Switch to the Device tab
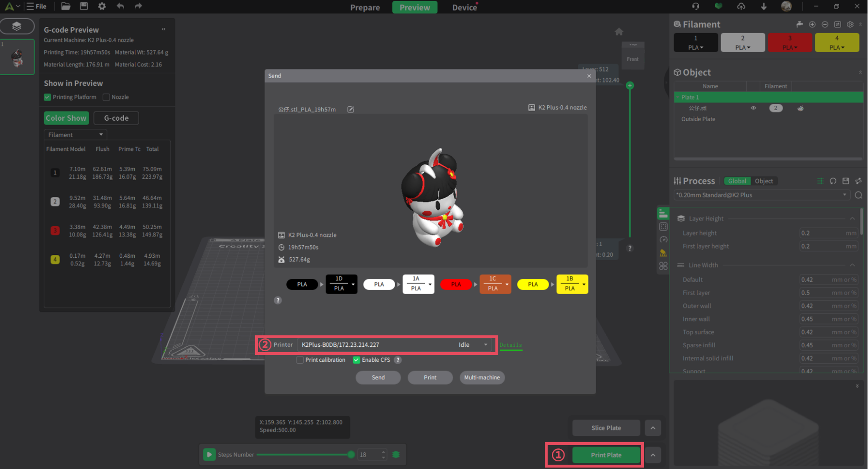868x469 pixels. [x=464, y=7]
